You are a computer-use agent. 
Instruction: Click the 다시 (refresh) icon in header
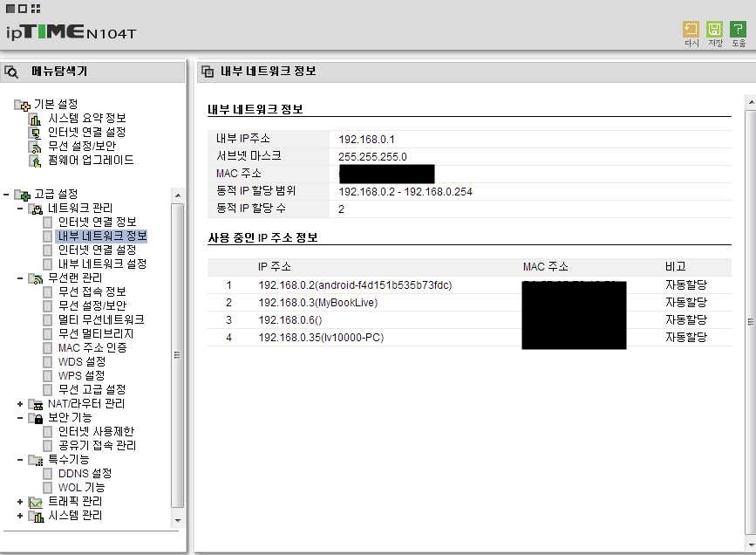tap(691, 30)
